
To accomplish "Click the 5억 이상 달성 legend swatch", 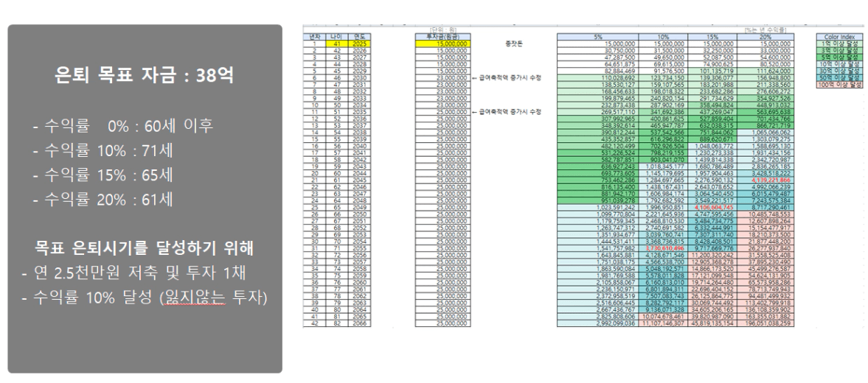I will pos(838,56).
